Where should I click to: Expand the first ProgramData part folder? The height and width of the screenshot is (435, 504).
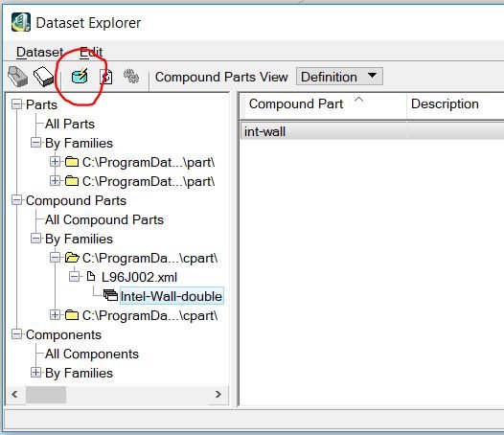[55, 162]
